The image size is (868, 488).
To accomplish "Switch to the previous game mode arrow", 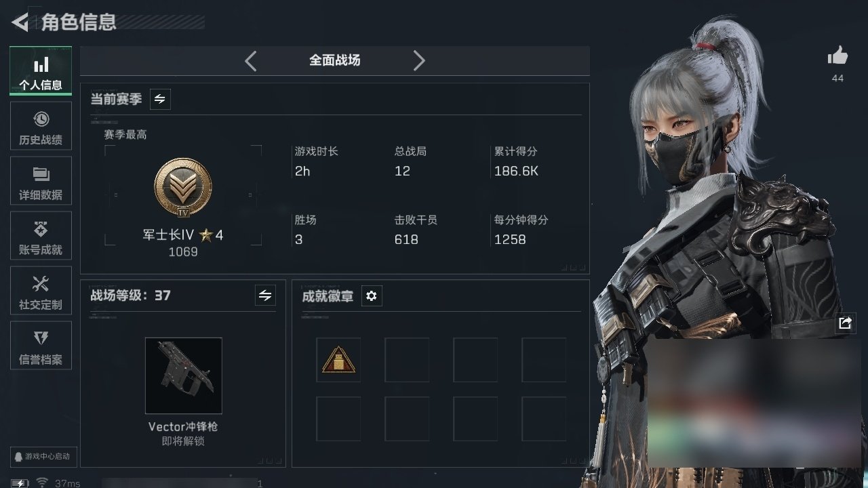I will click(x=251, y=61).
